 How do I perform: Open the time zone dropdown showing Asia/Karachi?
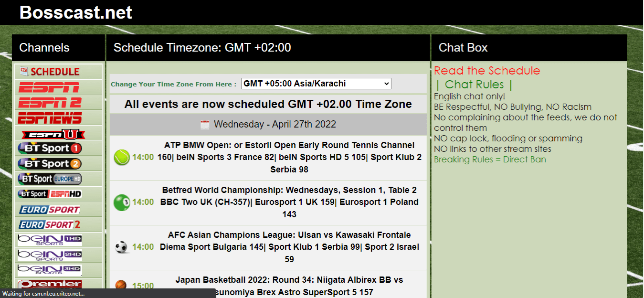coord(316,84)
